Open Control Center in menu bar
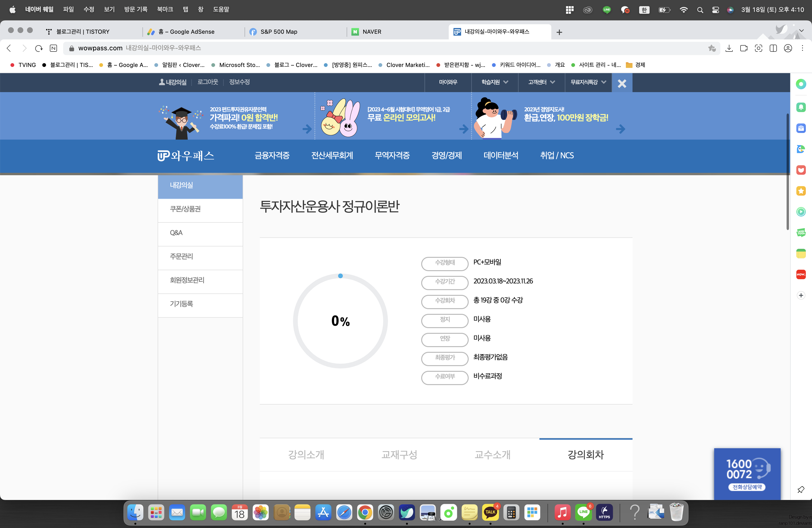The height and width of the screenshot is (528, 812). [x=715, y=10]
